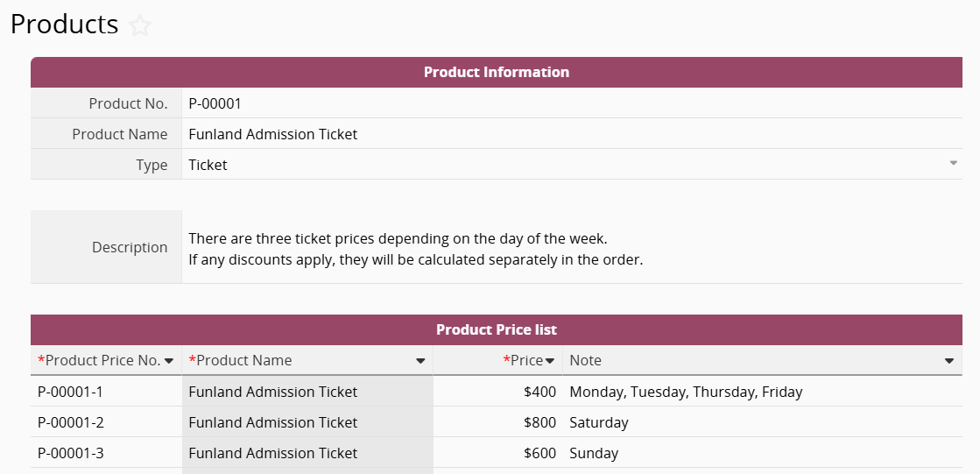Click the Product Price list section header
The width and height of the screenshot is (980, 474).
click(x=496, y=330)
